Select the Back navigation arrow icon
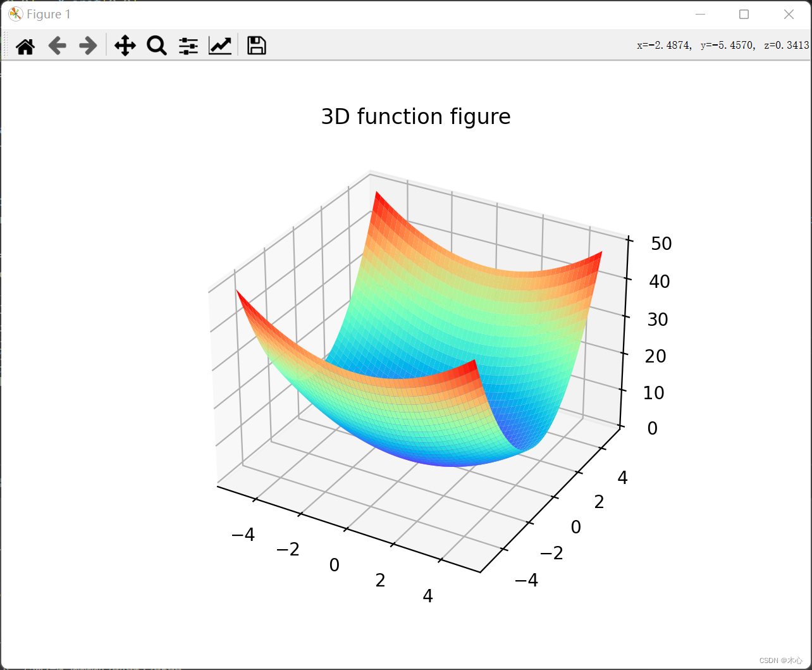The image size is (812, 670). (x=57, y=45)
